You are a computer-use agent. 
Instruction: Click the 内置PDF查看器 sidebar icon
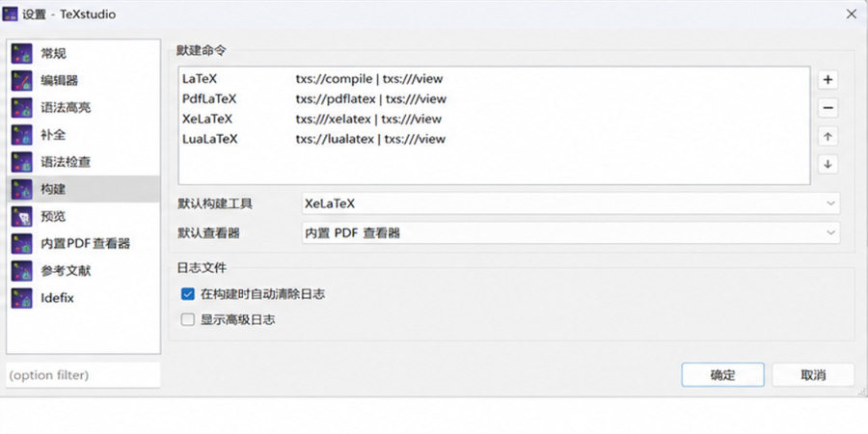coord(21,244)
